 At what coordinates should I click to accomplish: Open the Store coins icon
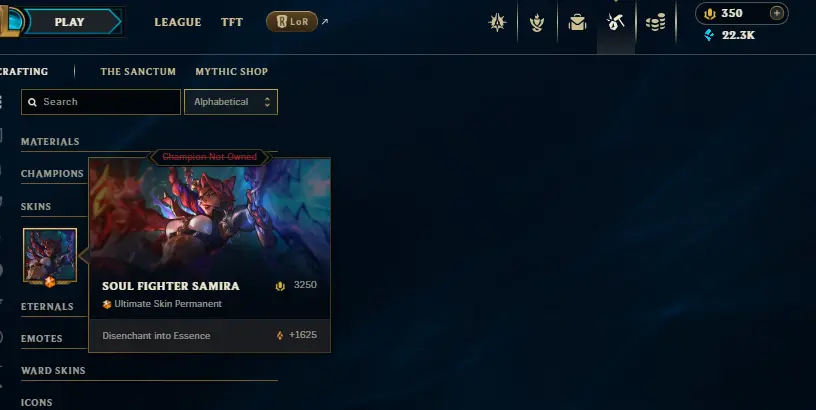coord(656,22)
